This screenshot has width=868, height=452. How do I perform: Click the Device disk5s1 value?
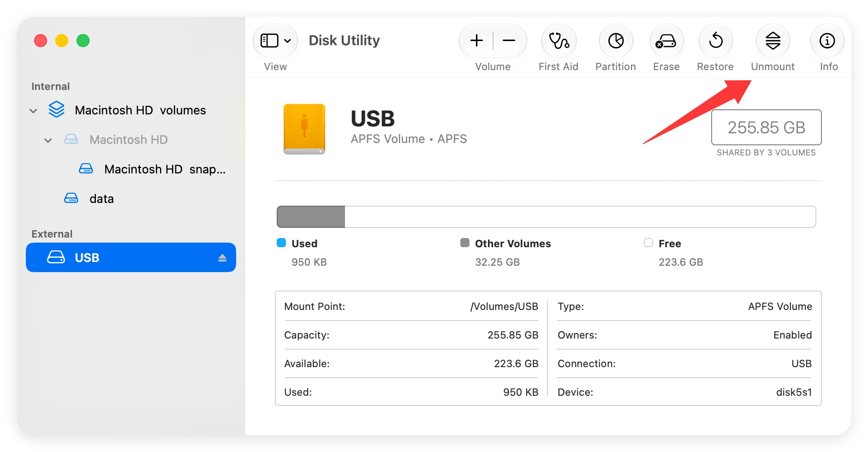(794, 392)
